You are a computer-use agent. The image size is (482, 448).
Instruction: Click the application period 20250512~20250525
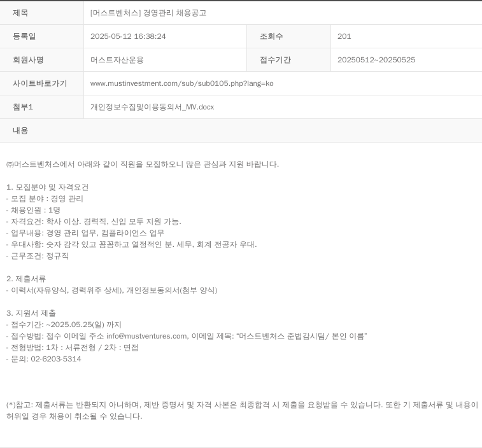click(376, 60)
